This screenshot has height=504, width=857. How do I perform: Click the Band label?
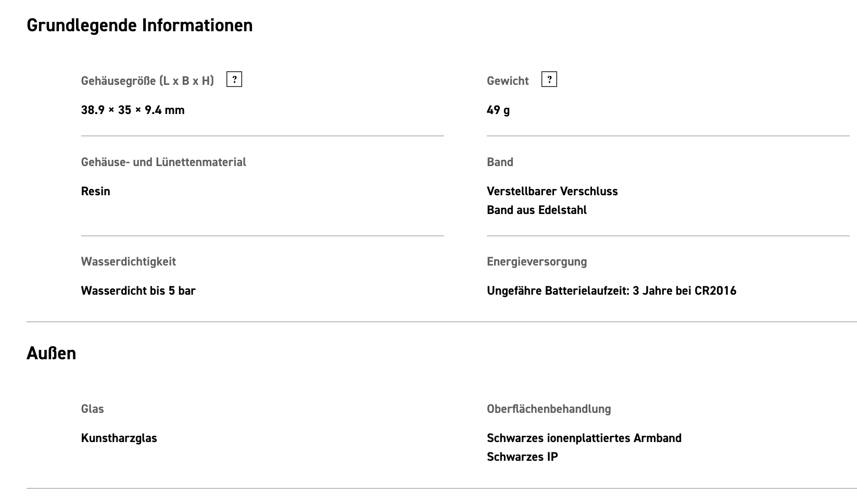(x=500, y=162)
